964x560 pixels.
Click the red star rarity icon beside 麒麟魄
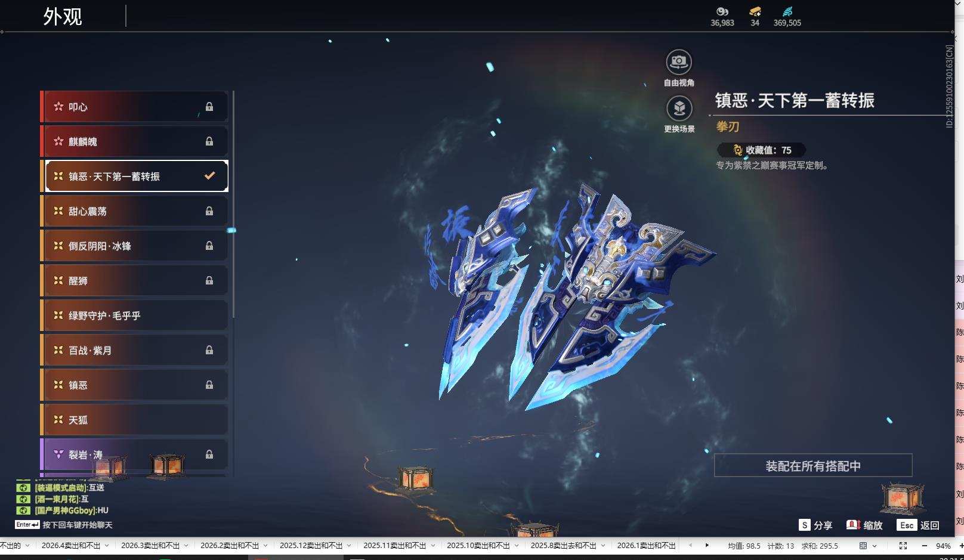pos(58,141)
